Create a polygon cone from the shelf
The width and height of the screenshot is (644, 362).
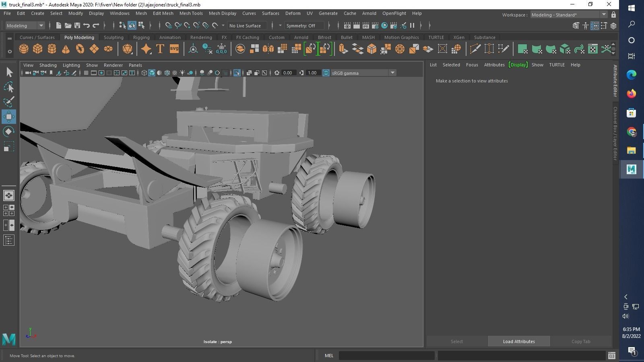[x=66, y=49]
